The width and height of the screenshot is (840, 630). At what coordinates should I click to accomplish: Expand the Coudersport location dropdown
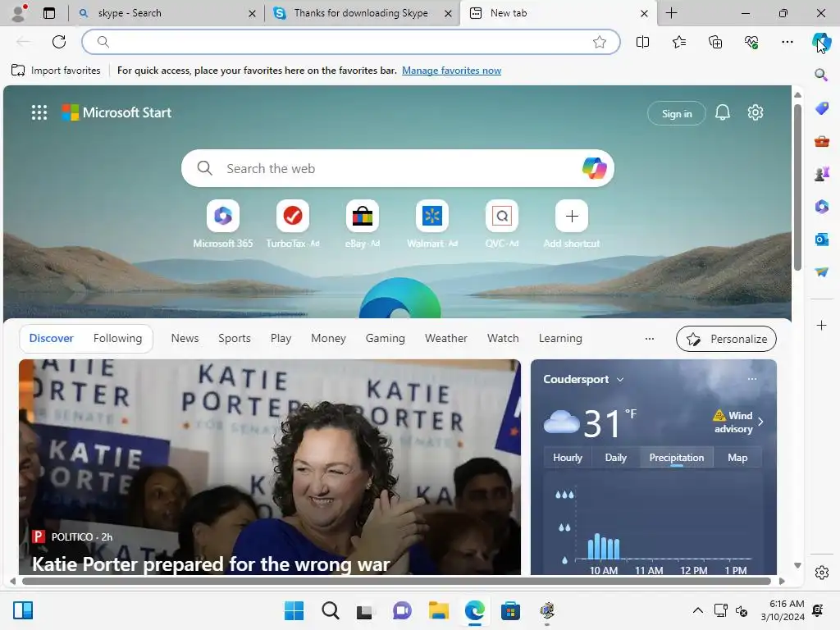(620, 379)
